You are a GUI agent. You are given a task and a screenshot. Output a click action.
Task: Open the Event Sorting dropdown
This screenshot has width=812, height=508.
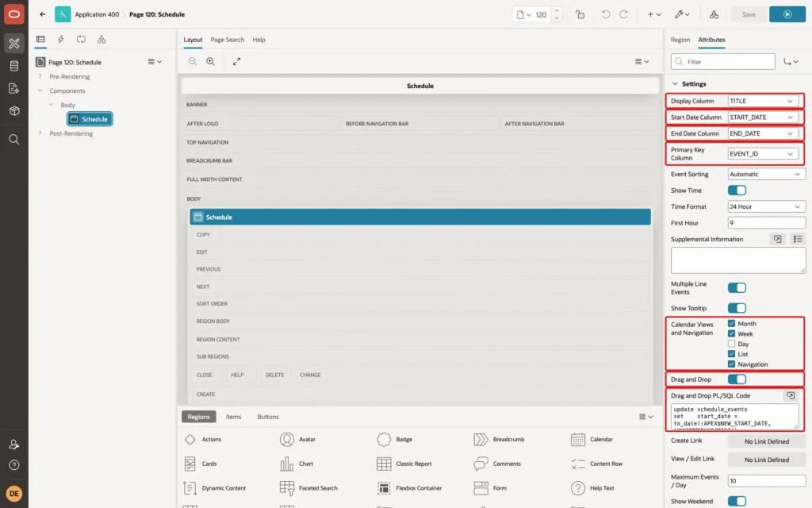coord(767,174)
